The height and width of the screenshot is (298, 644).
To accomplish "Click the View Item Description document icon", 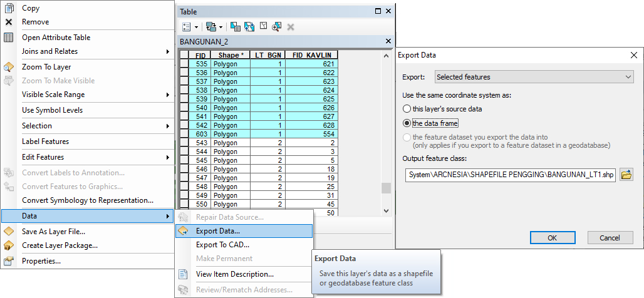I will [183, 274].
